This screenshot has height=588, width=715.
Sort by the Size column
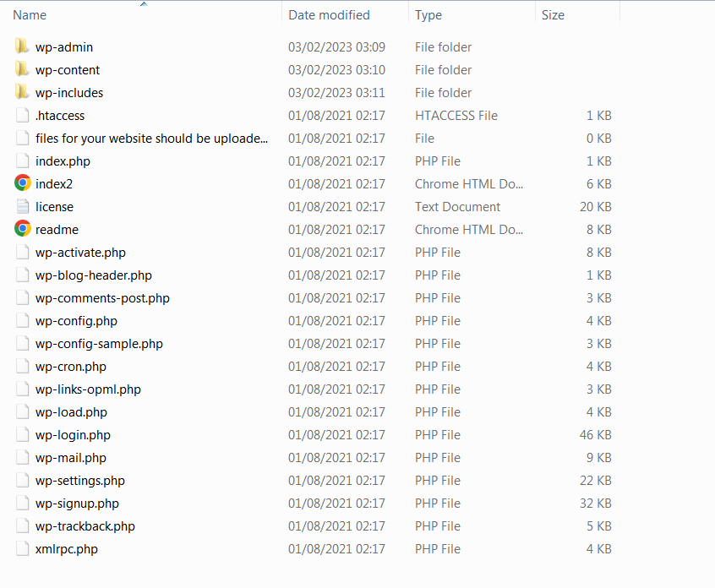tap(553, 15)
